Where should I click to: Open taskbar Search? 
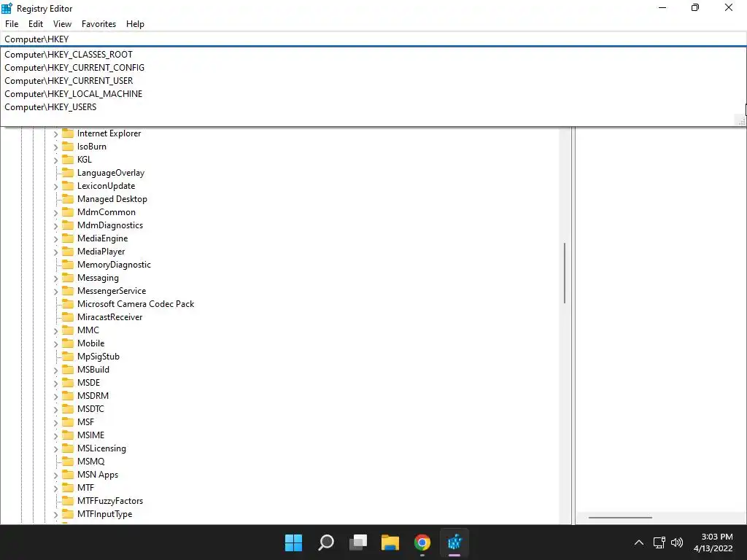(x=326, y=542)
